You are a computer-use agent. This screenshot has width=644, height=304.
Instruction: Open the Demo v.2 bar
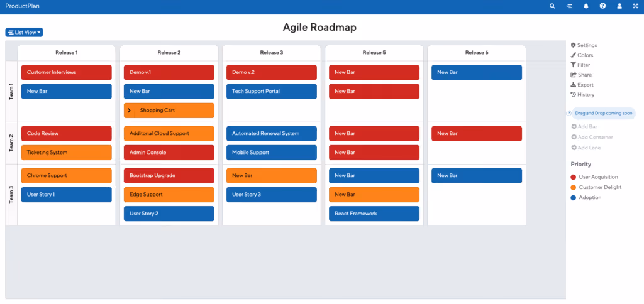click(272, 72)
